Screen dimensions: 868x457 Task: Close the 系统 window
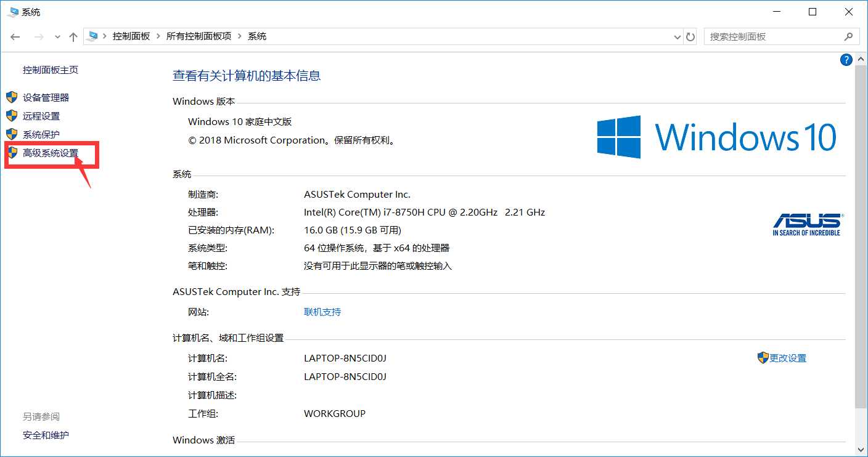pos(848,12)
